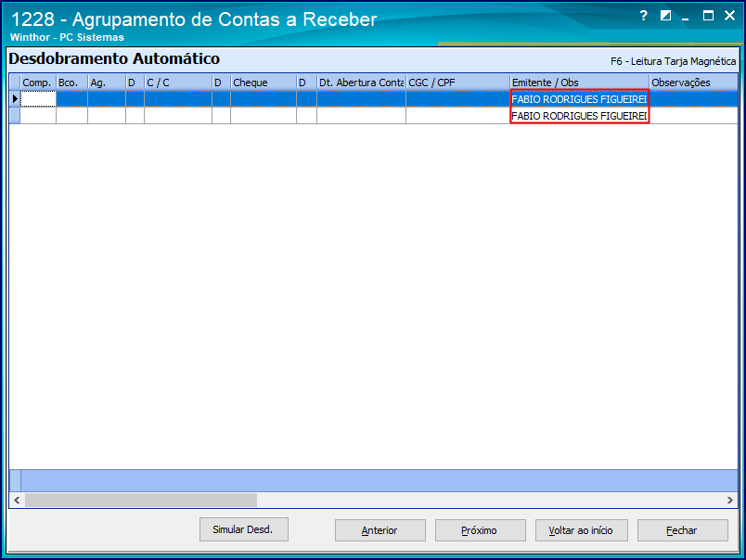Screen dimensions: 746x560
Task: Click the Ag. column header
Action: (107, 83)
